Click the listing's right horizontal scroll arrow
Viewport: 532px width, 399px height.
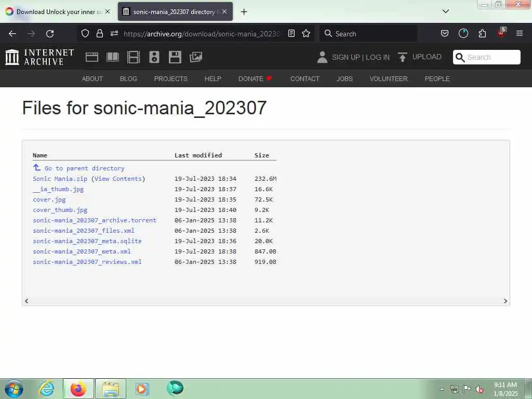pyautogui.click(x=506, y=301)
